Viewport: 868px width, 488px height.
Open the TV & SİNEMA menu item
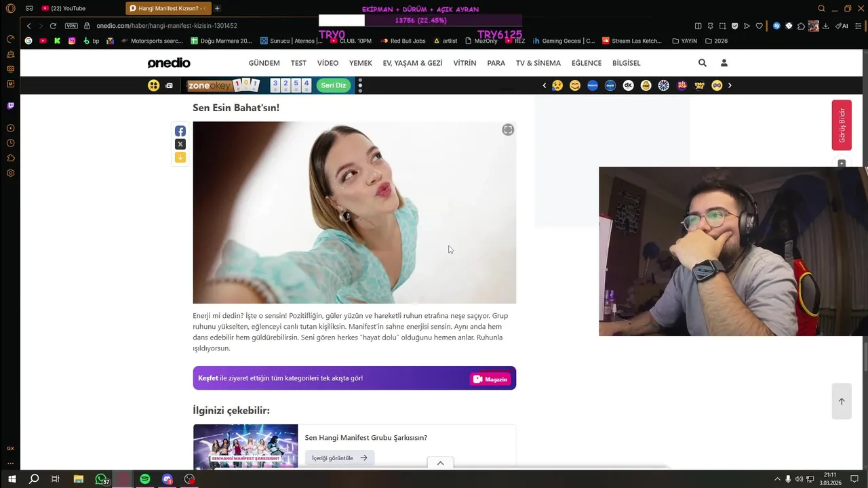pyautogui.click(x=538, y=63)
